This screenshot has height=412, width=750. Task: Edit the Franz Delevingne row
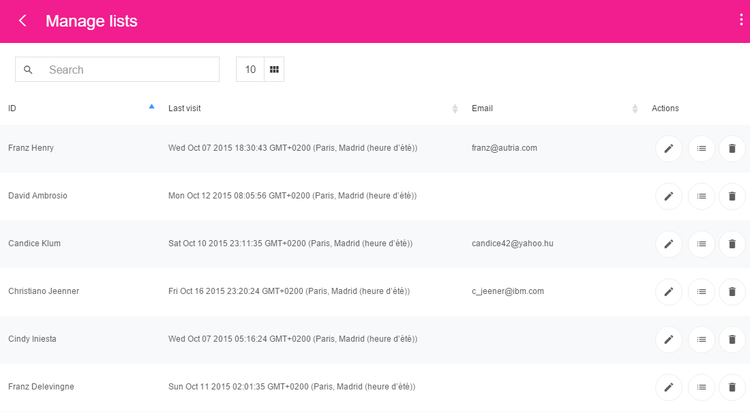click(x=669, y=387)
